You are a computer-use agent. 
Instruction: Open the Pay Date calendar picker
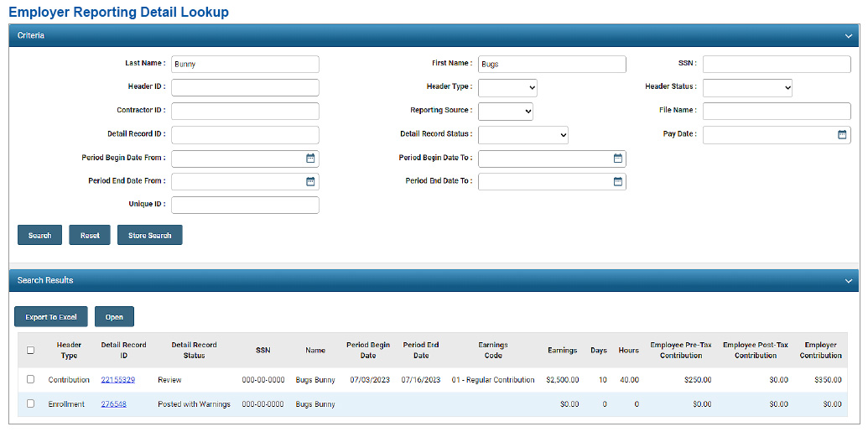tap(842, 134)
